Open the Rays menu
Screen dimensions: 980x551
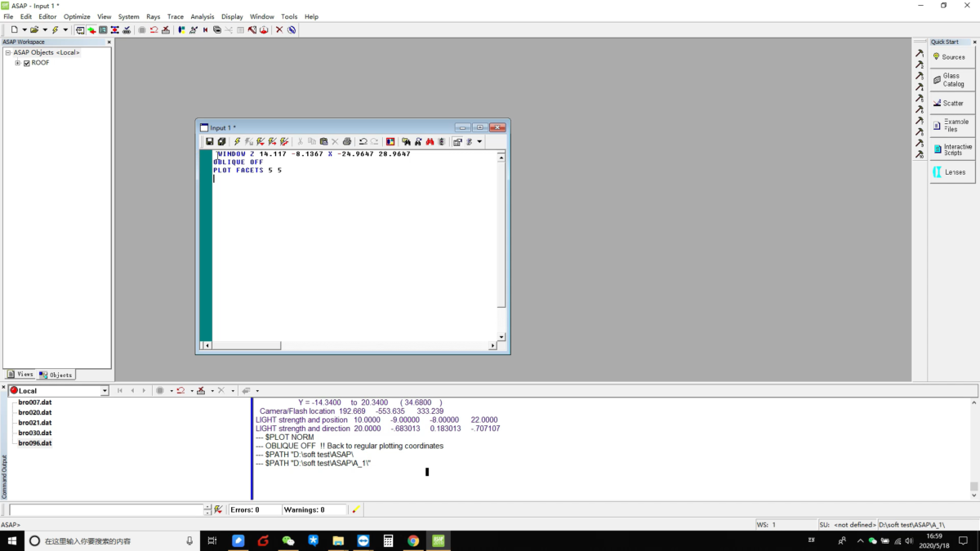(154, 16)
